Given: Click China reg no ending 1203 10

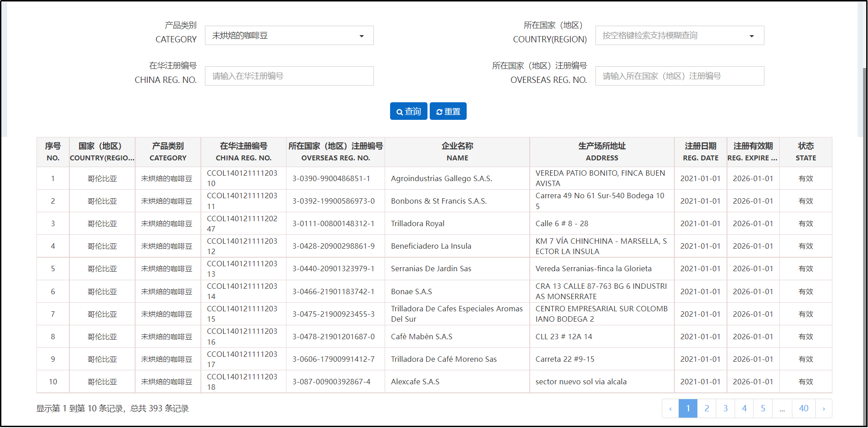Looking at the screenshot, I should click(242, 178).
